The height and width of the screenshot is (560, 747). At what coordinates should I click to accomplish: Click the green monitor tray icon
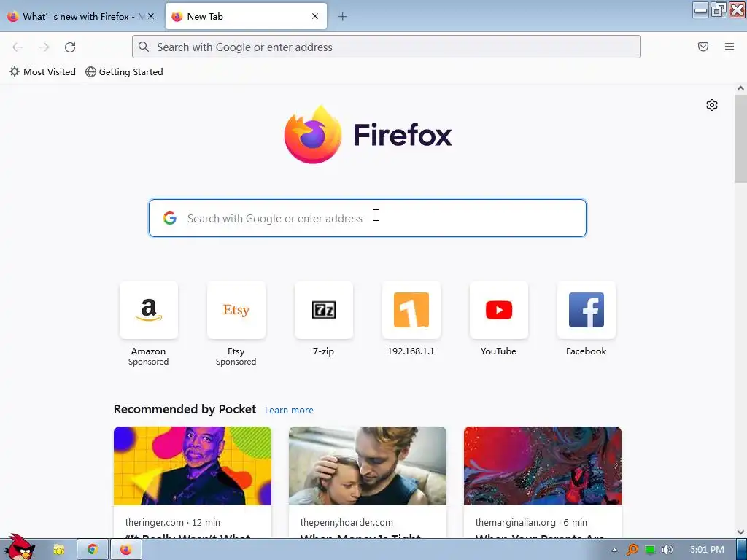tap(650, 550)
